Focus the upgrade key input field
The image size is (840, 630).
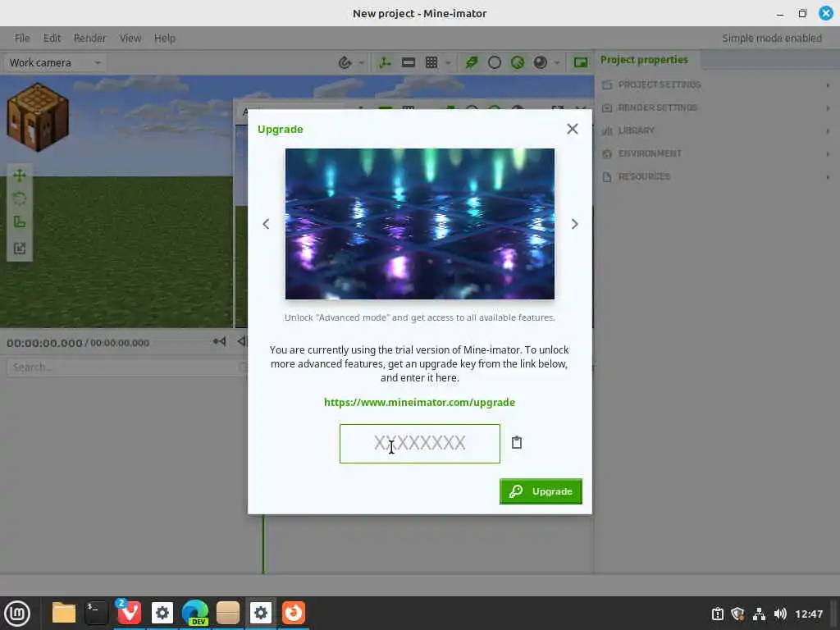click(x=419, y=444)
